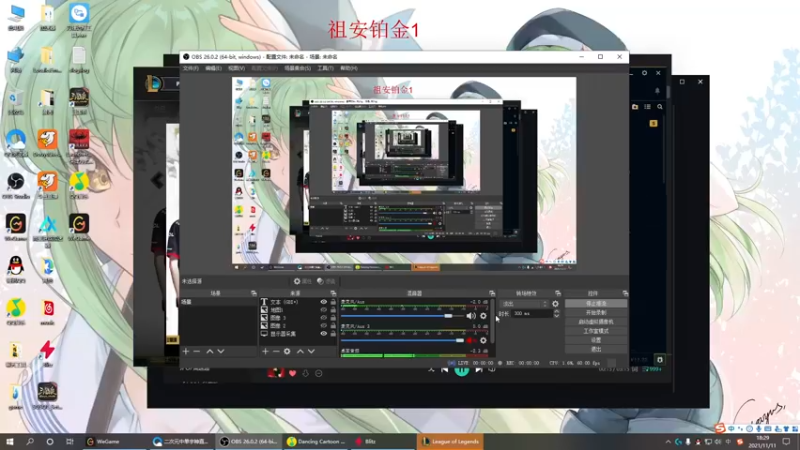Hide the 显示器采集 source

[323, 334]
